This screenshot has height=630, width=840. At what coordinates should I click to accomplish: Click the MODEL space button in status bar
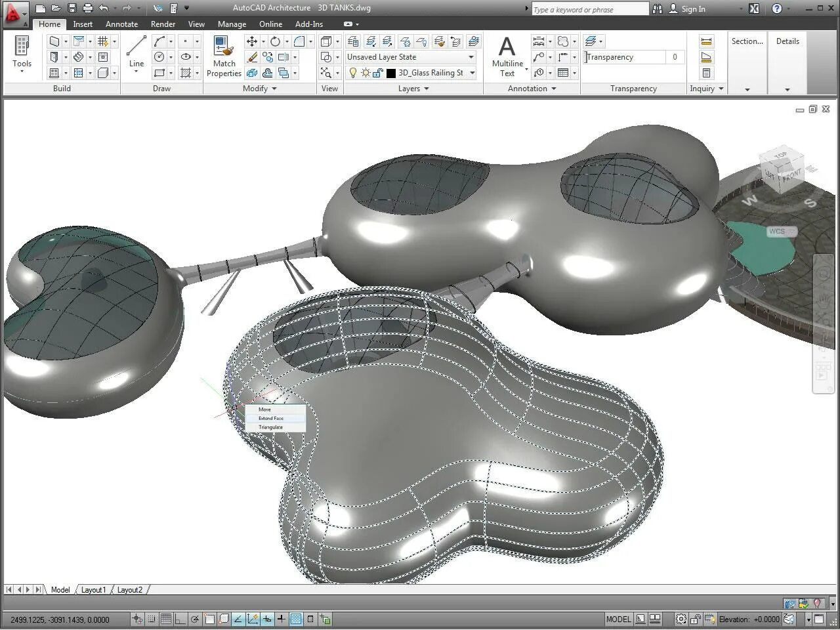[x=618, y=619]
